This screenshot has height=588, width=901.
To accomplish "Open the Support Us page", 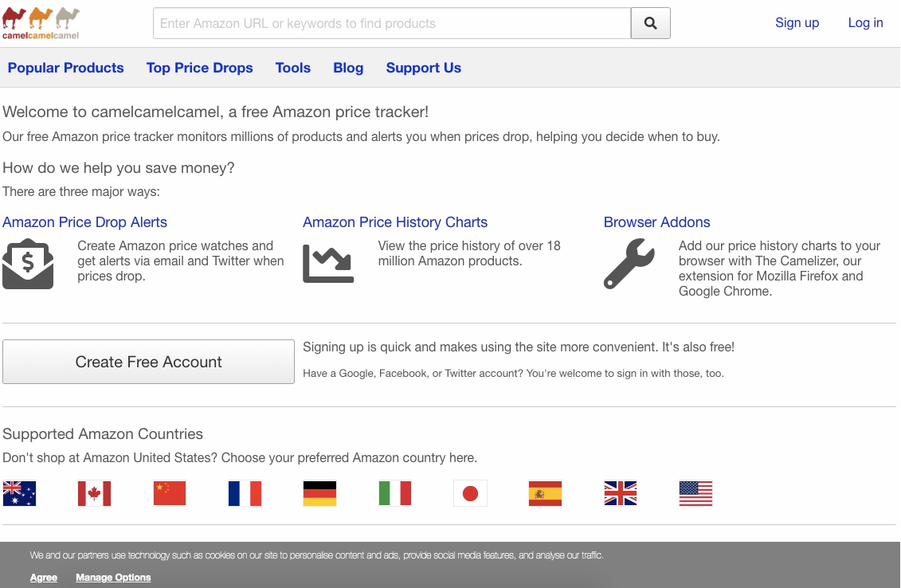I will 423,68.
